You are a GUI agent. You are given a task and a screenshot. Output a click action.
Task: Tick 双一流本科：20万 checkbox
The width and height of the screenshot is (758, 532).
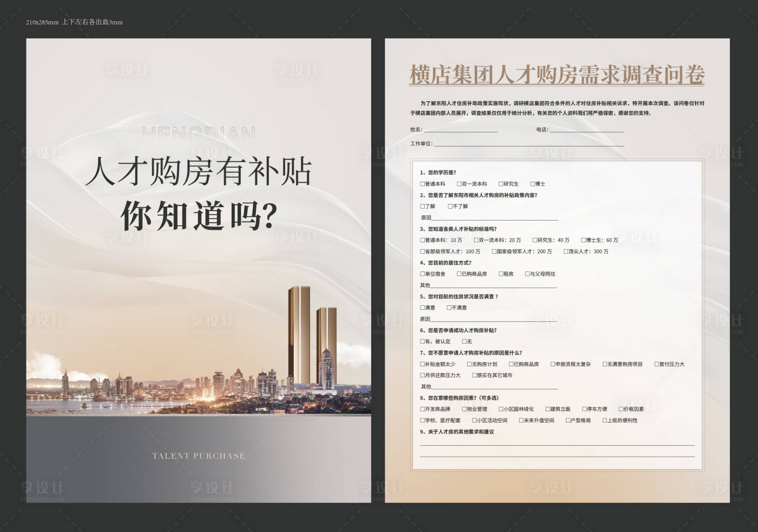point(477,240)
